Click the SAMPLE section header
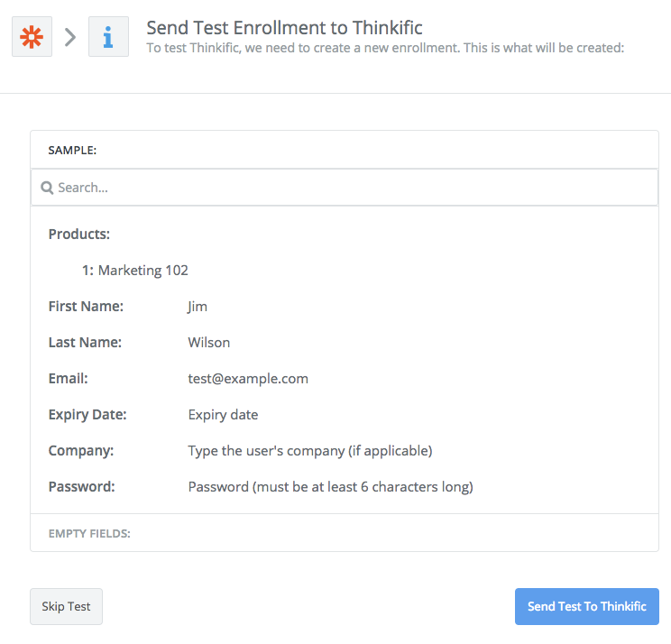The width and height of the screenshot is (671, 644). pyautogui.click(x=72, y=151)
